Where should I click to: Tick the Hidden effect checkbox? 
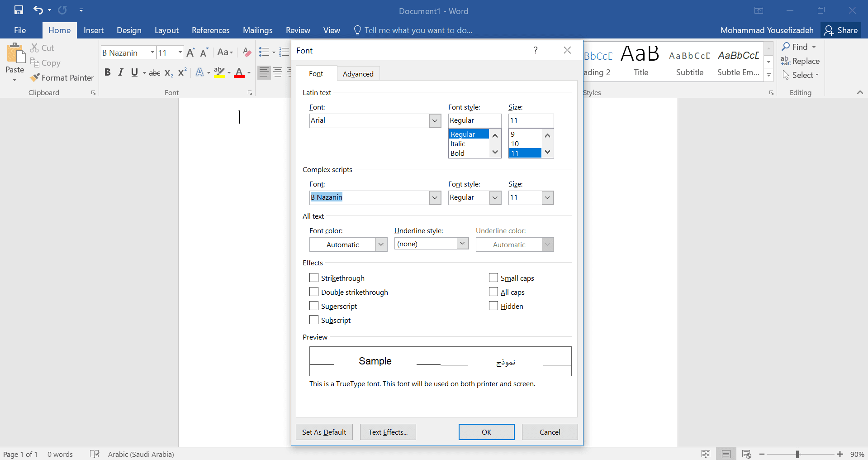(493, 306)
